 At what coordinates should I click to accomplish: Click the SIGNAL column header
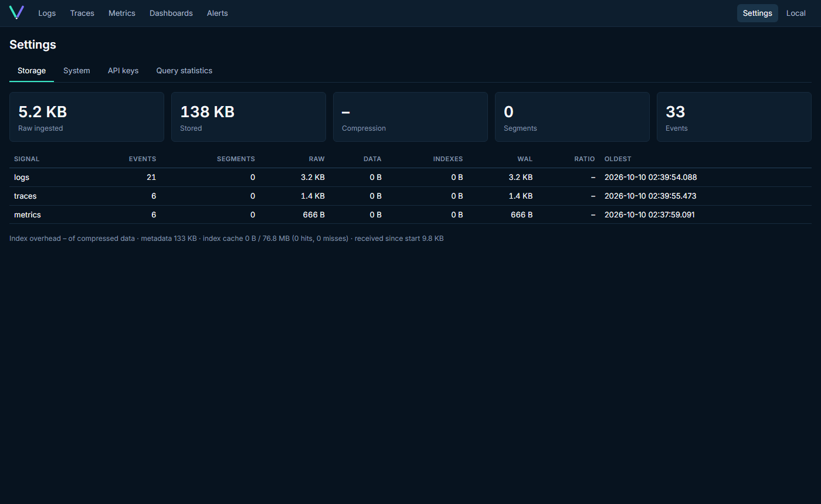pos(27,159)
